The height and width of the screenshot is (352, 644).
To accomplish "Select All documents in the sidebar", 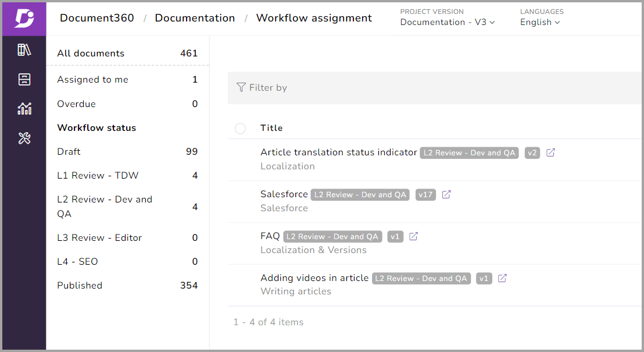I will point(91,54).
